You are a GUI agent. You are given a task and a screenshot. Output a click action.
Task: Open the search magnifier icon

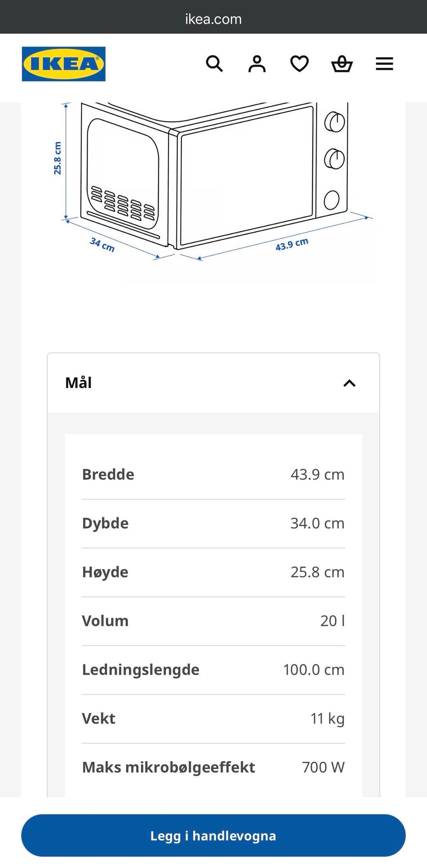pyautogui.click(x=214, y=64)
